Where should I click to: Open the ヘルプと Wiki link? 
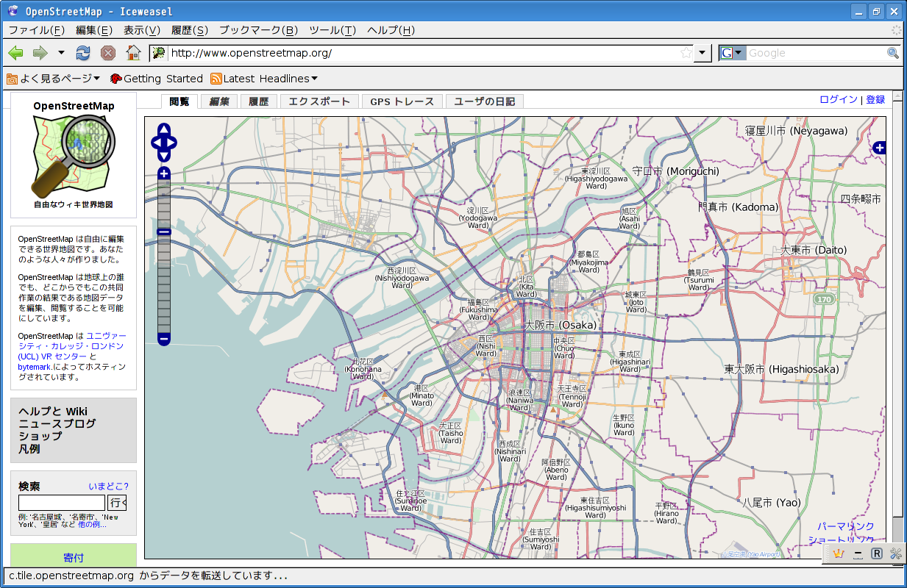pyautogui.click(x=53, y=411)
